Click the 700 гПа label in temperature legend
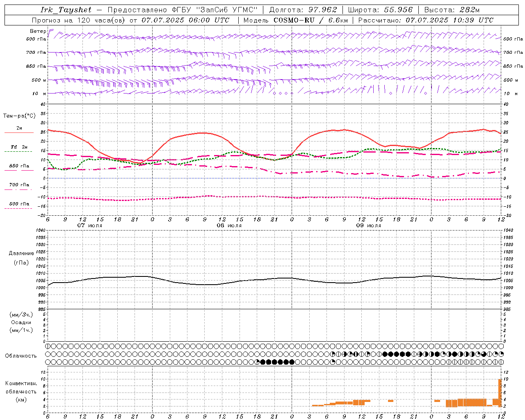The width and height of the screenshot is (525, 420). tap(19, 185)
